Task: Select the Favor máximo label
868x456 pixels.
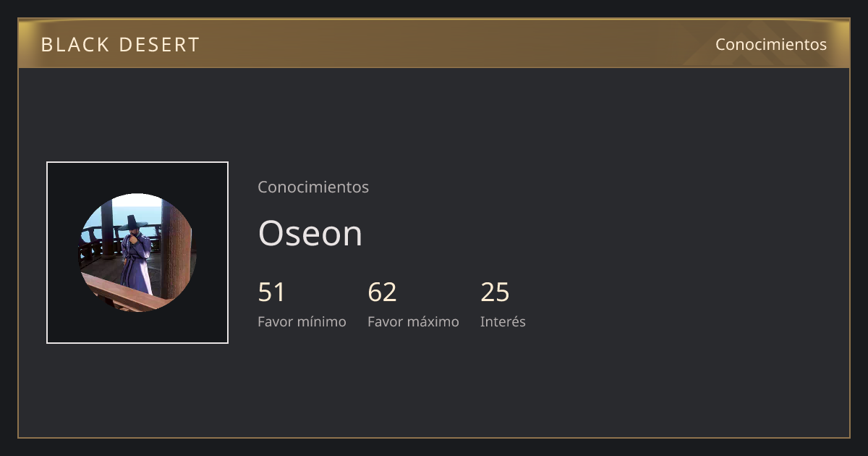Action: tap(413, 321)
